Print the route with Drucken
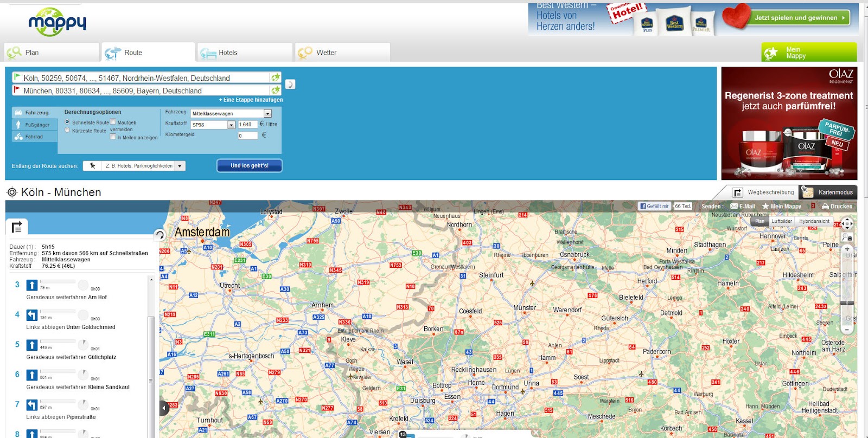This screenshot has width=868, height=438. 837,207
